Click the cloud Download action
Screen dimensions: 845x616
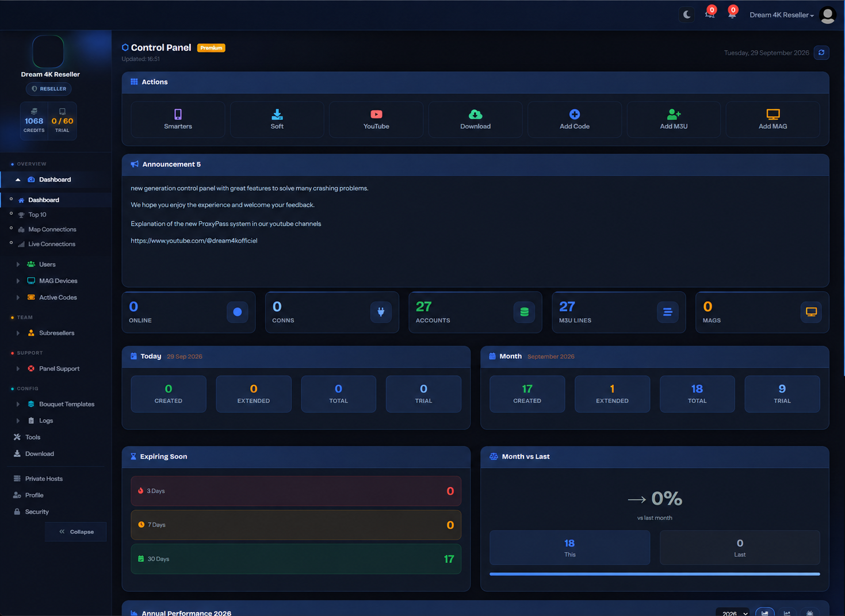(x=475, y=119)
